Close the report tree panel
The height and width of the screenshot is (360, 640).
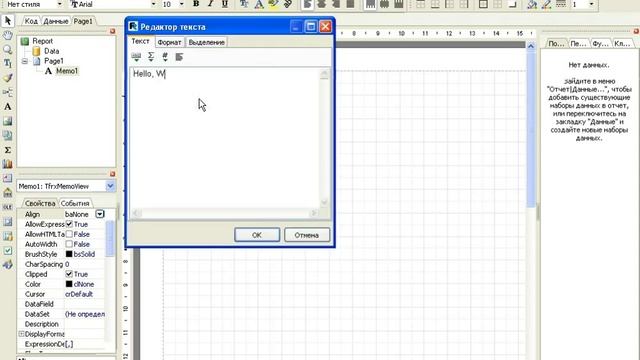pyautogui.click(x=113, y=31)
